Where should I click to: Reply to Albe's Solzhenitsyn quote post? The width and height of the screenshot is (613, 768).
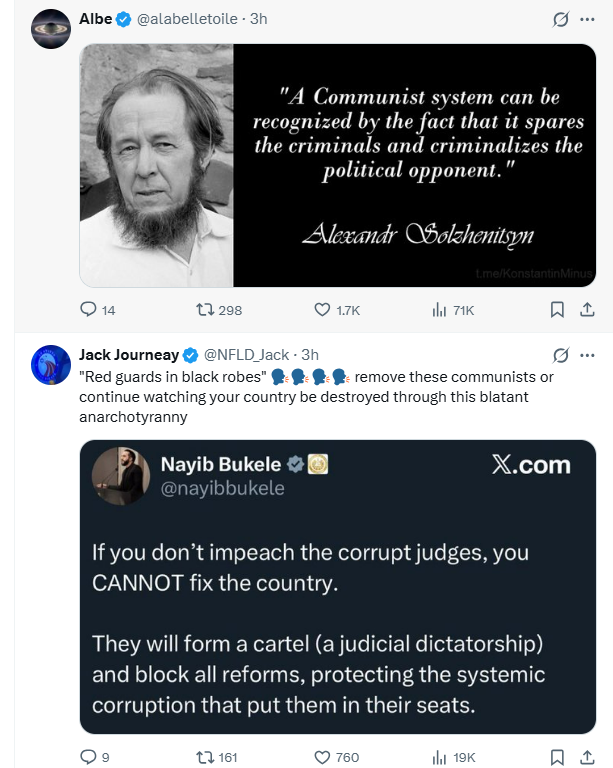tap(88, 311)
